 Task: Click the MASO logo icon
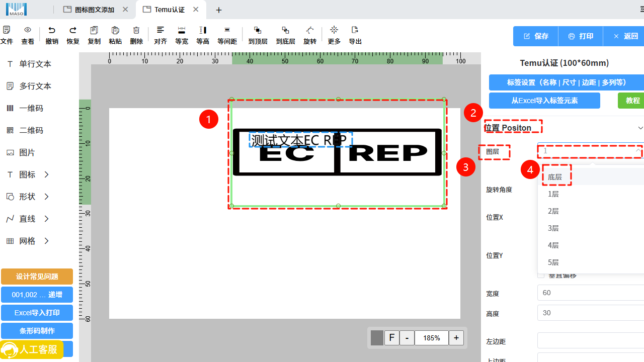click(x=17, y=9)
